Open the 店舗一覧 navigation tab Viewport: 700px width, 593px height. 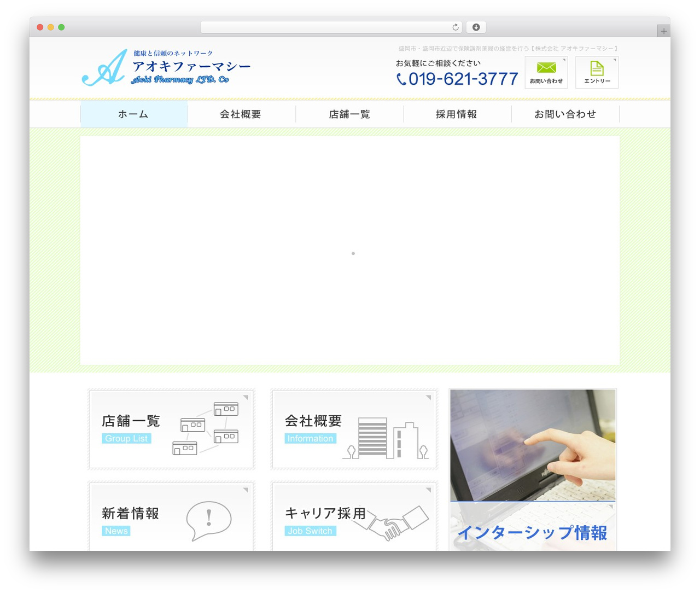349,114
